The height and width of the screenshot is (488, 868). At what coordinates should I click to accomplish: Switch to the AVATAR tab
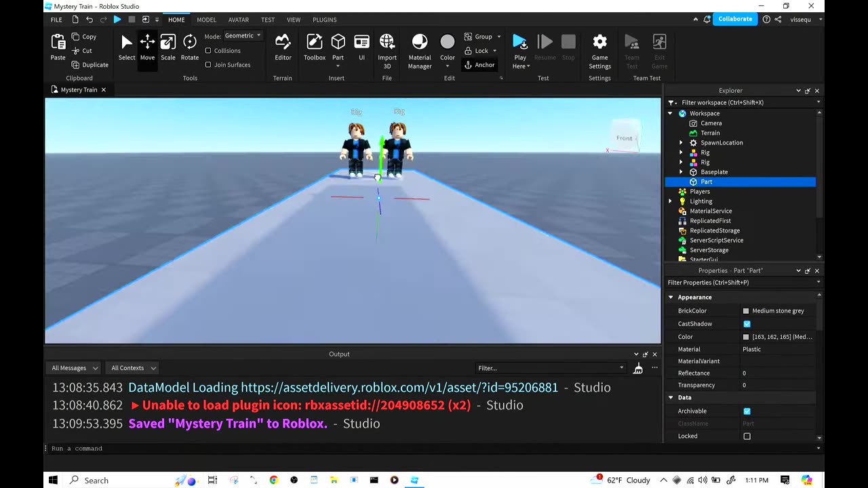click(238, 20)
